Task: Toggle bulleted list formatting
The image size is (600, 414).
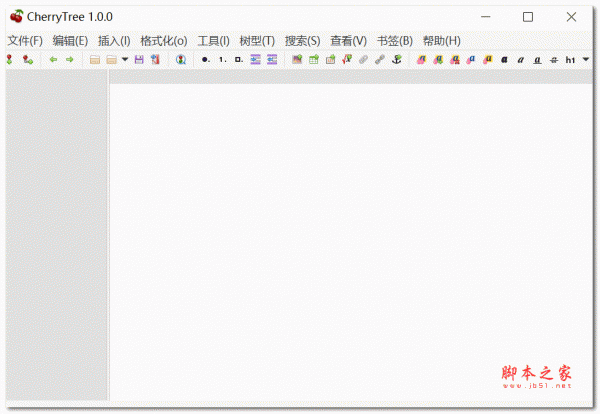Action: coord(205,60)
